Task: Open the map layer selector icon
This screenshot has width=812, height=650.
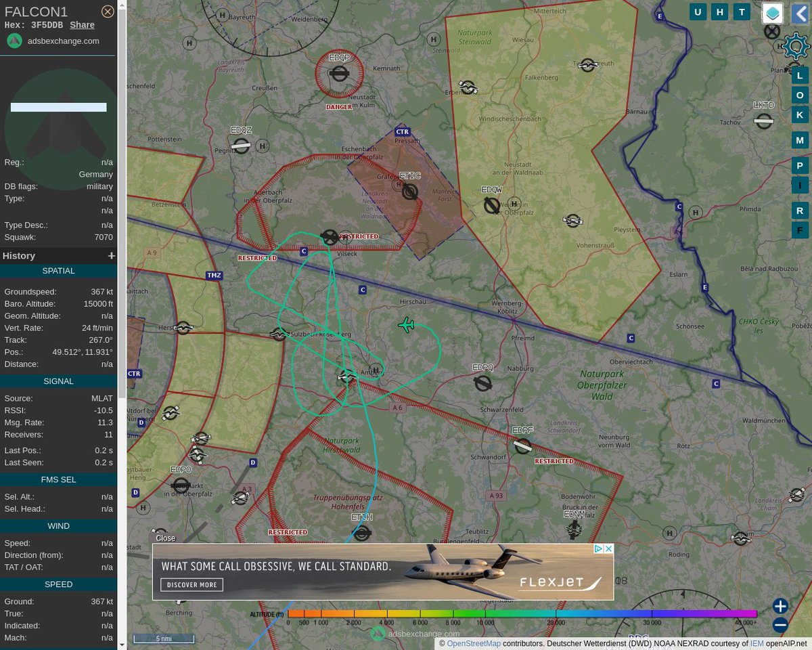Action: (x=772, y=12)
